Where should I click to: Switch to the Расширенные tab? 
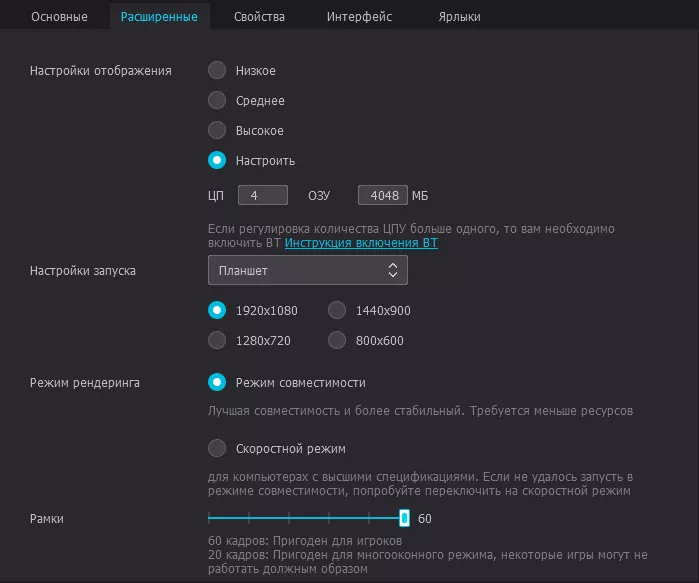(158, 17)
